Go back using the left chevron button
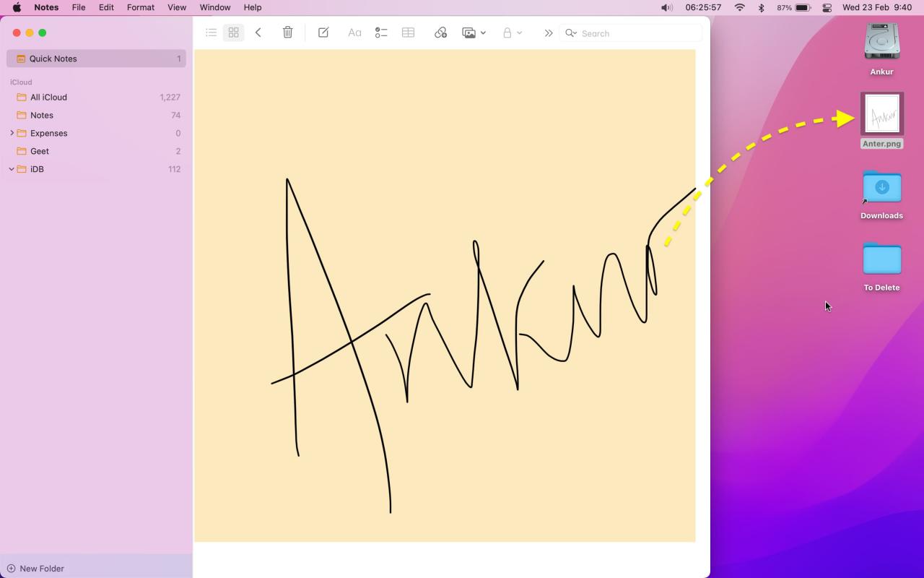 click(258, 33)
